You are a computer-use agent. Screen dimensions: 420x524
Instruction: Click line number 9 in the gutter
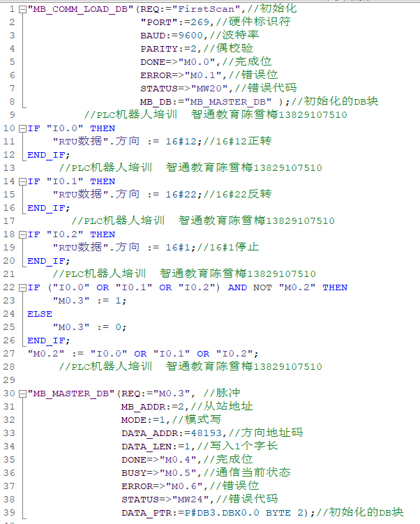point(13,115)
